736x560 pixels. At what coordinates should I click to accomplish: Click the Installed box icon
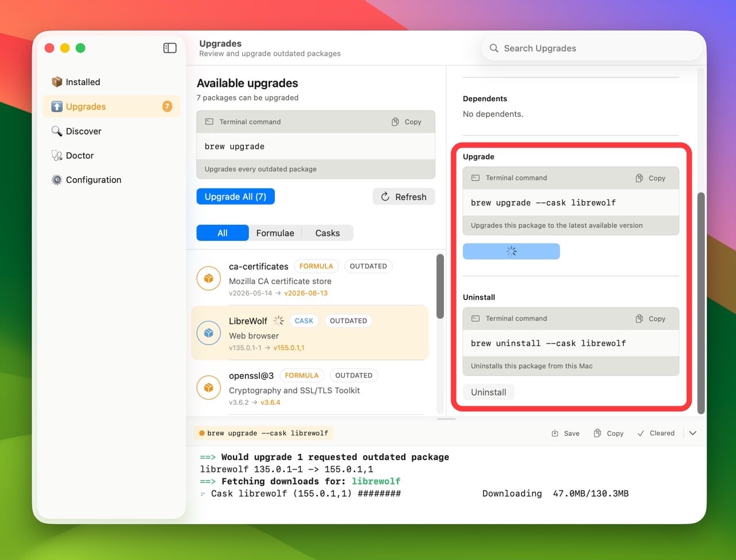(56, 82)
